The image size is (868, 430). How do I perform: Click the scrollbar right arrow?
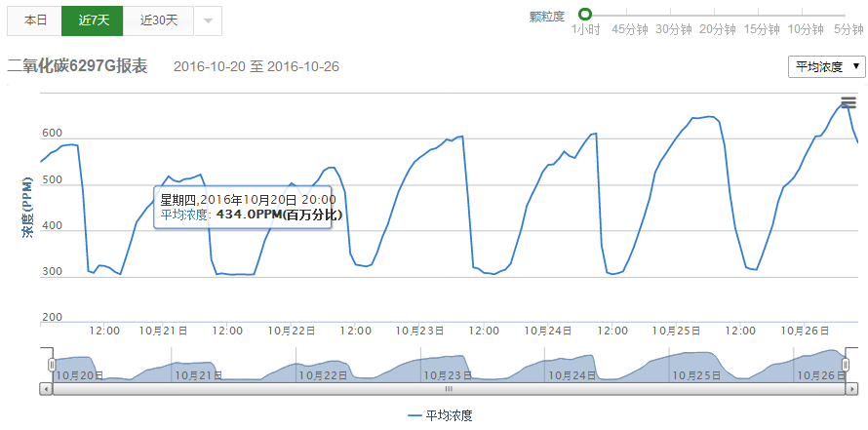(852, 388)
